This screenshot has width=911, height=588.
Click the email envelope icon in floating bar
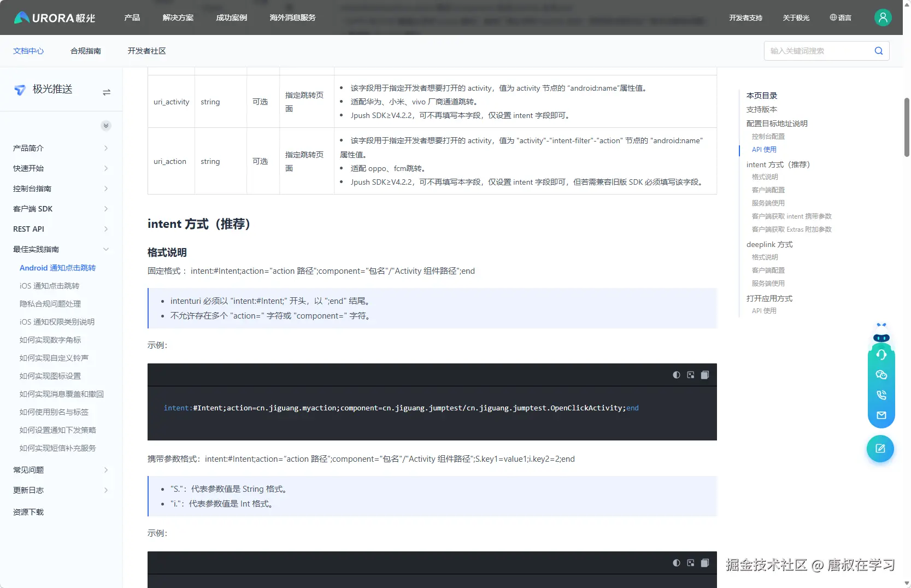click(881, 415)
